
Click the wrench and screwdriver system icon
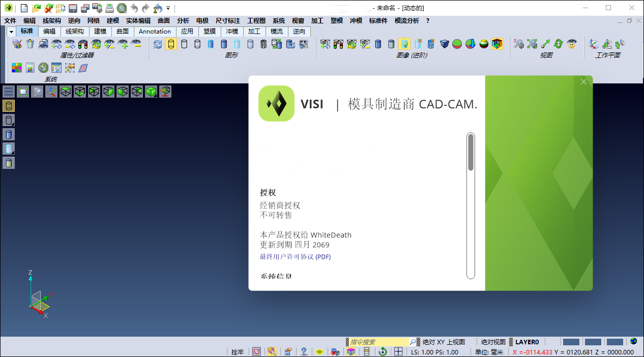pos(43,68)
